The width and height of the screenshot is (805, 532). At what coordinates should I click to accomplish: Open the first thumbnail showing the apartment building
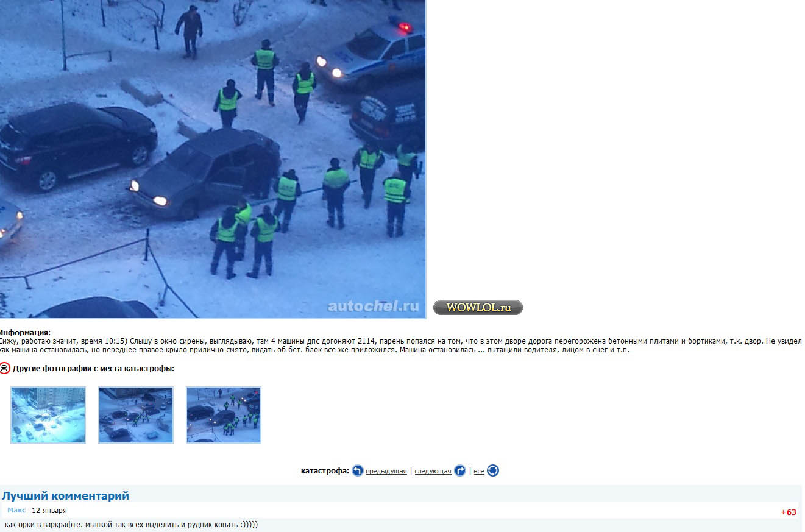click(x=48, y=415)
